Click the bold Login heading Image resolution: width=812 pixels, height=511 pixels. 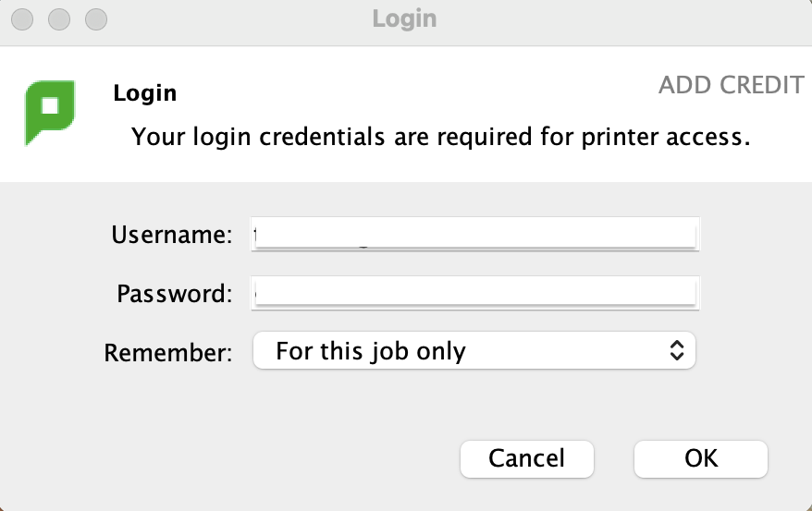tap(145, 93)
